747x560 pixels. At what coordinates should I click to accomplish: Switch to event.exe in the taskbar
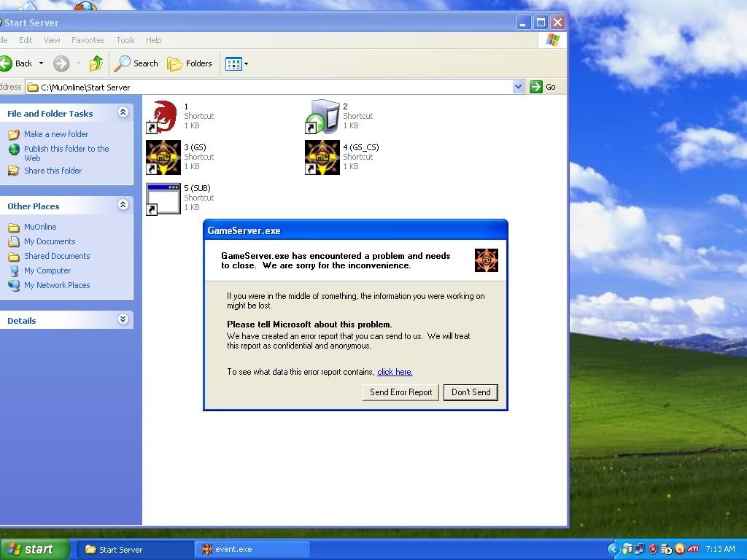(x=252, y=549)
